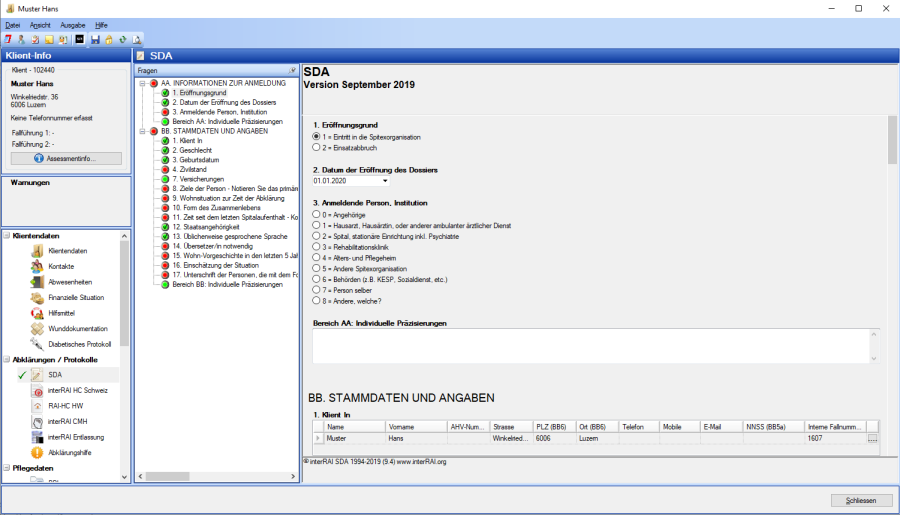Select interRAI HC Schweiz assessment
The width and height of the screenshot is (900, 515).
77,390
